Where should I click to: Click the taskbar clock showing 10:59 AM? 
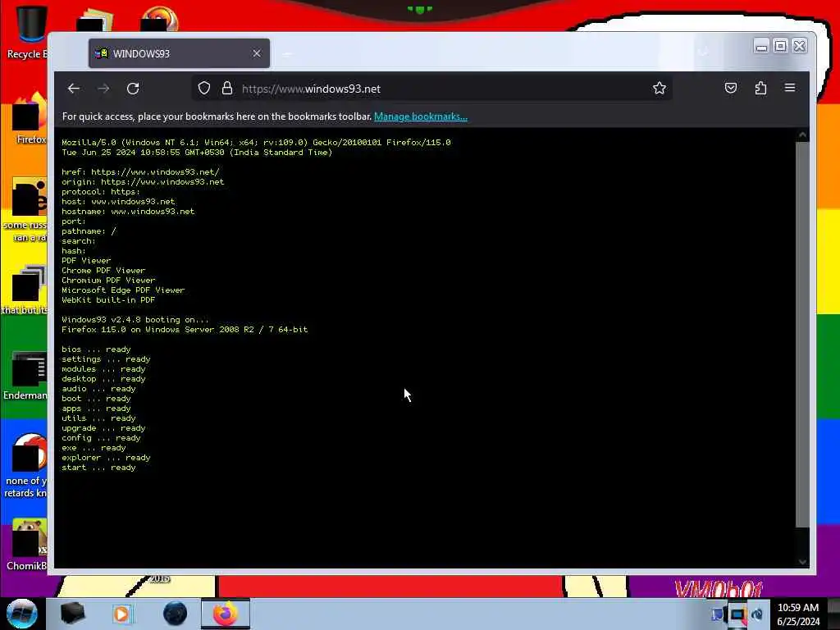click(797, 614)
